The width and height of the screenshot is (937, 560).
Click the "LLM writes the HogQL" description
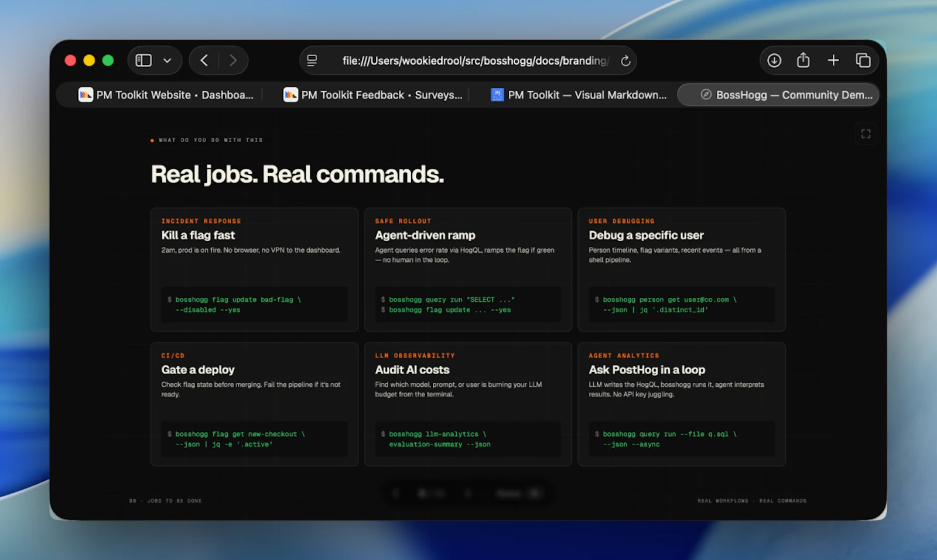pyautogui.click(x=676, y=390)
